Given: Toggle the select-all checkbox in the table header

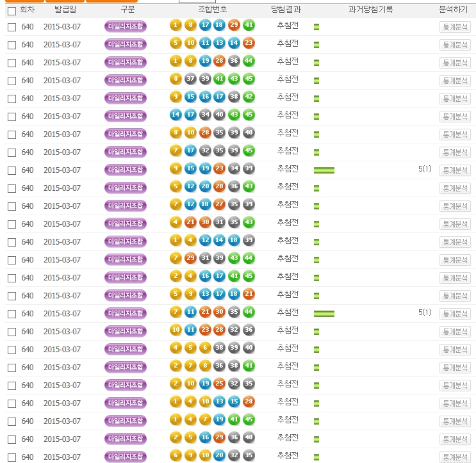Looking at the screenshot, I should coord(12,11).
